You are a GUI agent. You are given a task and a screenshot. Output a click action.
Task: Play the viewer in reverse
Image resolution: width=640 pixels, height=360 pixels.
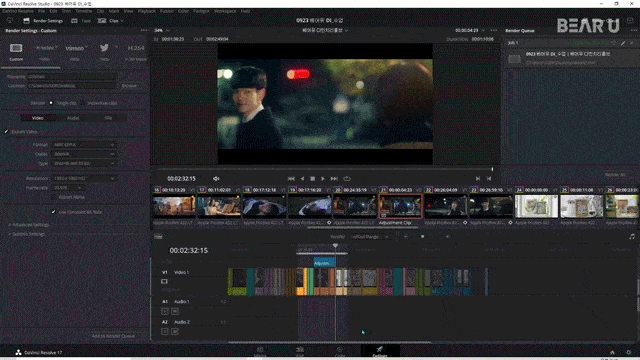(302, 178)
